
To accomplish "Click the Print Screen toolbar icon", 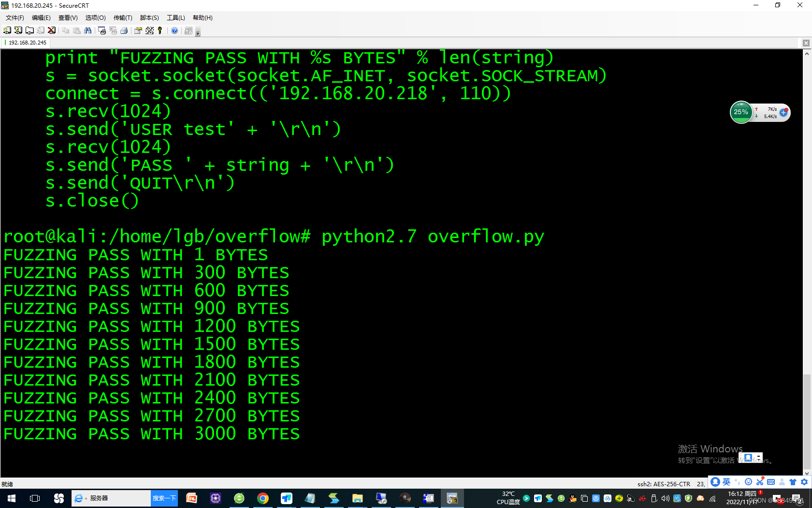I will (102, 30).
